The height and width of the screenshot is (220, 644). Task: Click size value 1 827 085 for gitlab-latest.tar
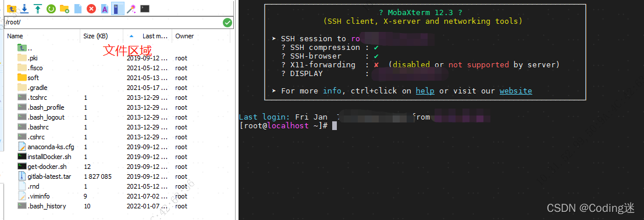98,176
